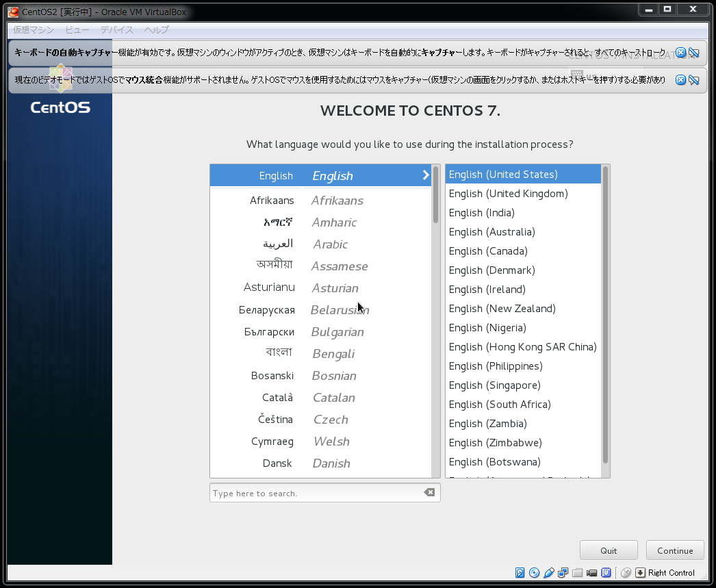Click the host key arrow icon
Screen dimensions: 716x588
pyautogui.click(x=640, y=572)
